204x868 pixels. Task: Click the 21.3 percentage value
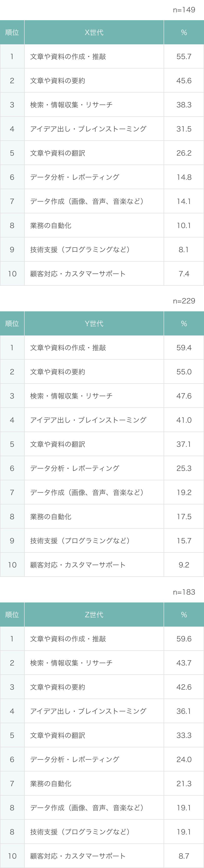tap(184, 784)
